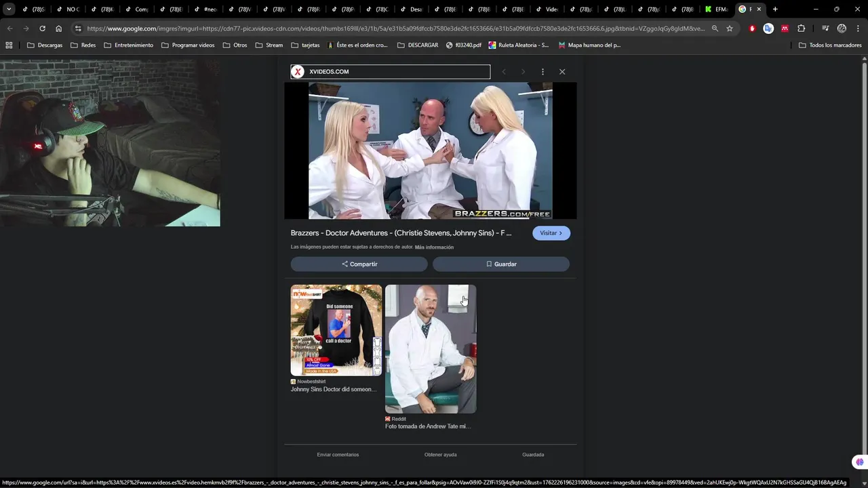
Task: Switch to the 'NO C' TikTok tab
Action: [x=68, y=9]
